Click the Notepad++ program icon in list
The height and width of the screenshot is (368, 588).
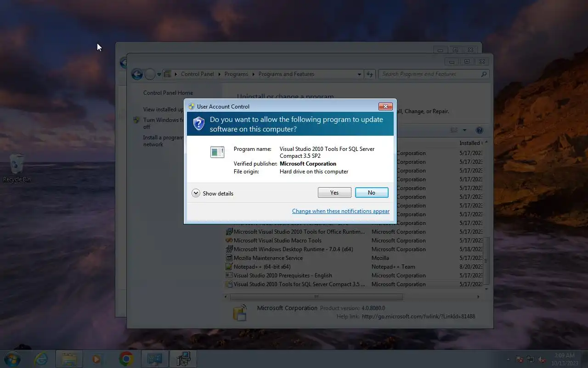[x=229, y=267]
